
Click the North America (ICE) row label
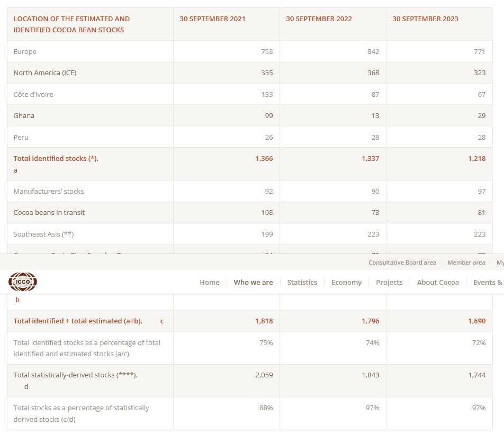(x=45, y=73)
